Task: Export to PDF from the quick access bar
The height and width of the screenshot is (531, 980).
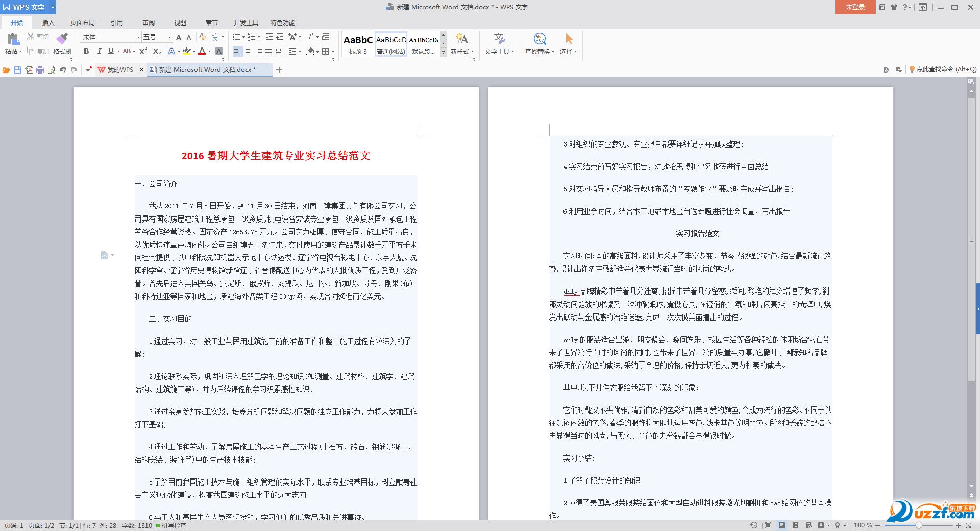Action: pyautogui.click(x=29, y=70)
